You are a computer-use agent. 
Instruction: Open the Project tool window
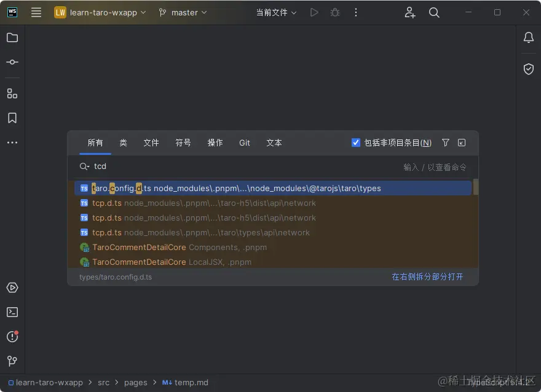point(12,37)
